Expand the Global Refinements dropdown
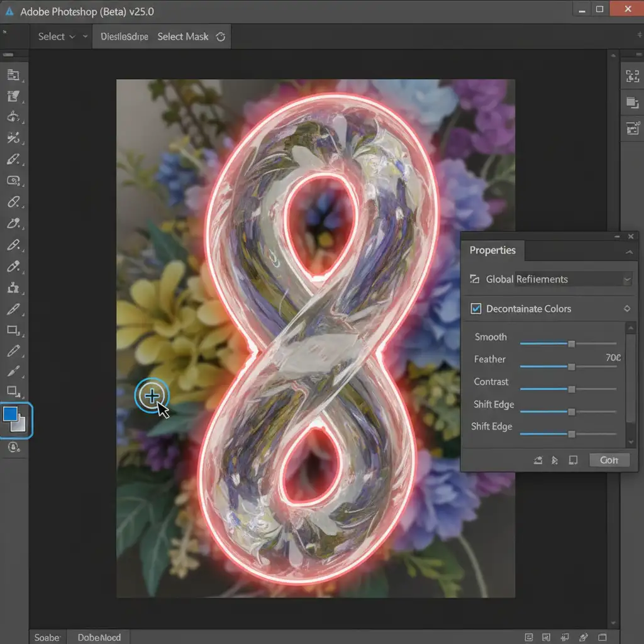The image size is (644, 644). (626, 279)
